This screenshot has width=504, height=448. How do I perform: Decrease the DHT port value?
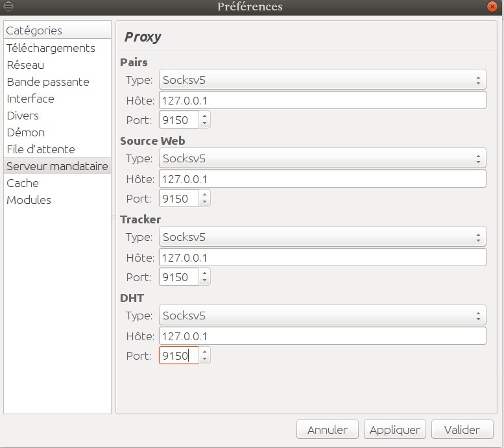[x=205, y=359]
